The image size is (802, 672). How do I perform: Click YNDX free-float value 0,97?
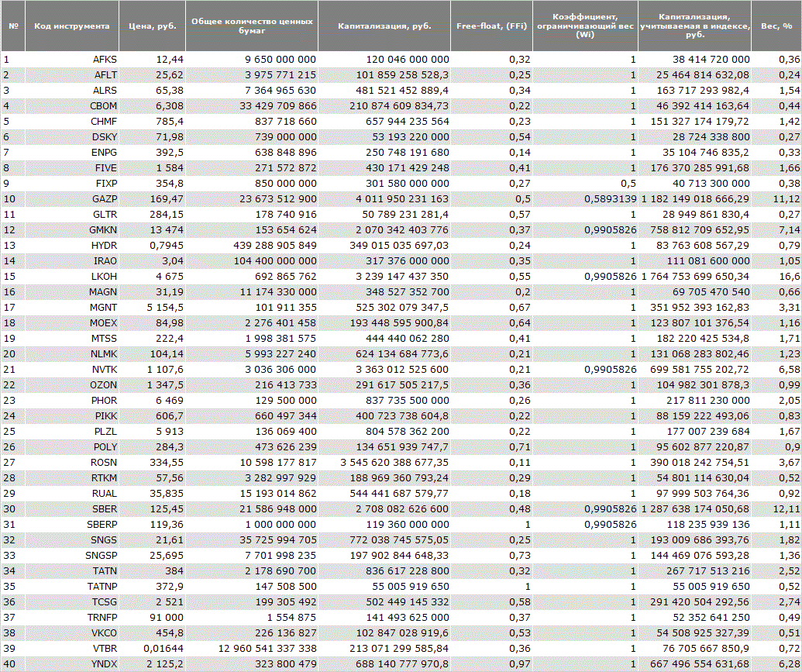pyautogui.click(x=520, y=663)
